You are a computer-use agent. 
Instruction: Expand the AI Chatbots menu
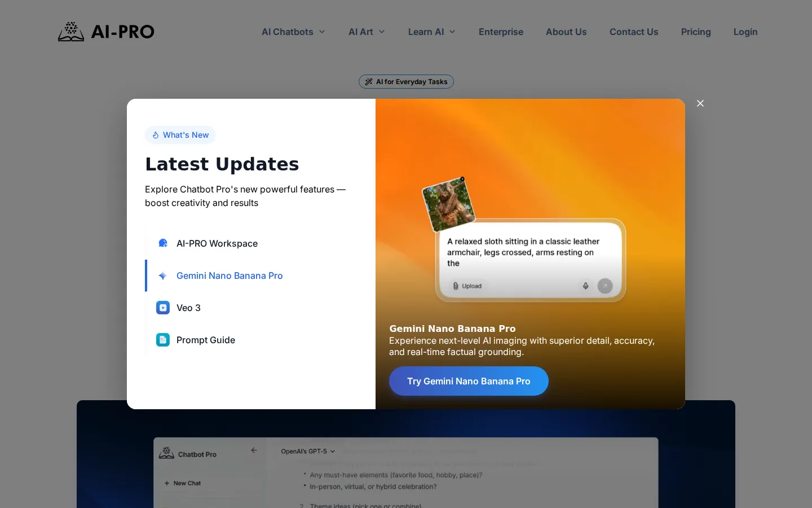coord(293,32)
